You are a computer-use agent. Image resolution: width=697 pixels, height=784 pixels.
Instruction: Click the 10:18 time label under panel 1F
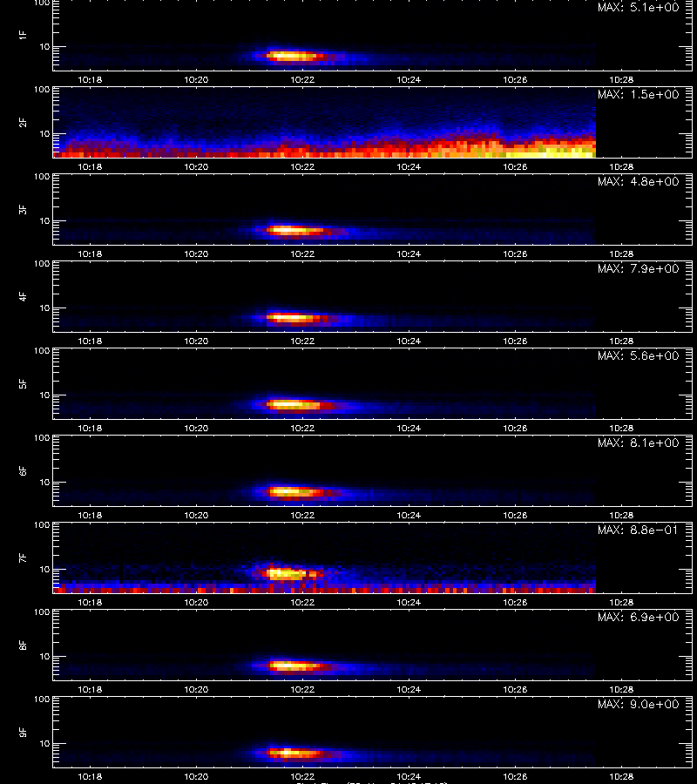(90, 80)
